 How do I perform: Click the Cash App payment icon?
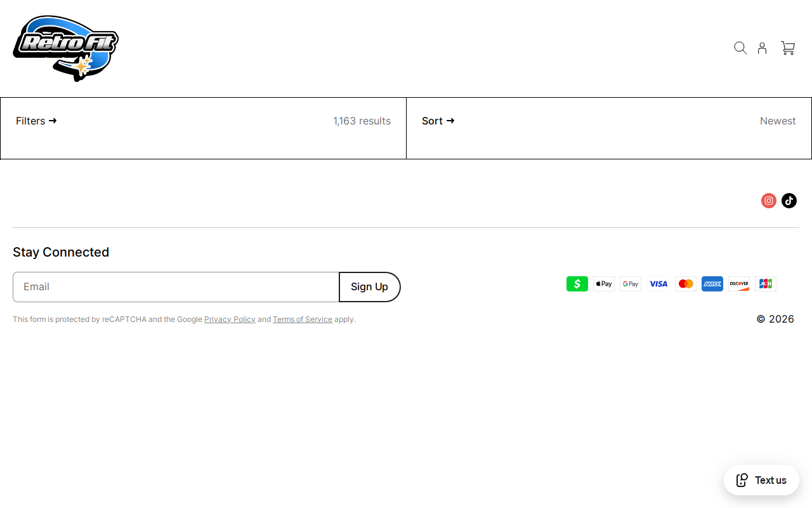[x=577, y=284]
